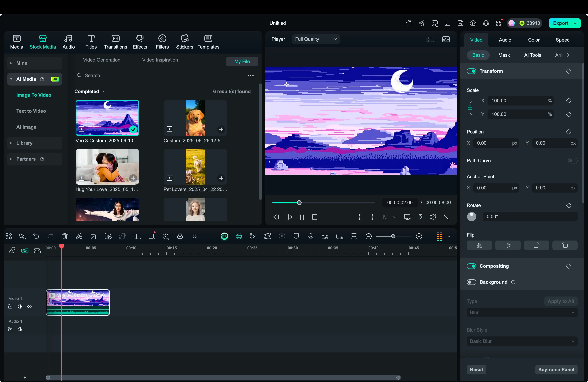
Task: Open the speed tool in timeline toolbar
Action: [166, 236]
